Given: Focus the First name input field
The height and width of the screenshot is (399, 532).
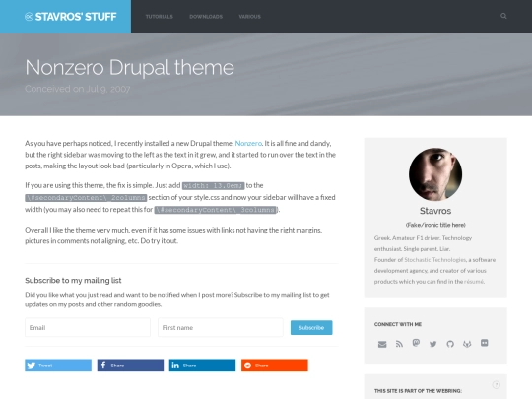Looking at the screenshot, I should point(221,327).
